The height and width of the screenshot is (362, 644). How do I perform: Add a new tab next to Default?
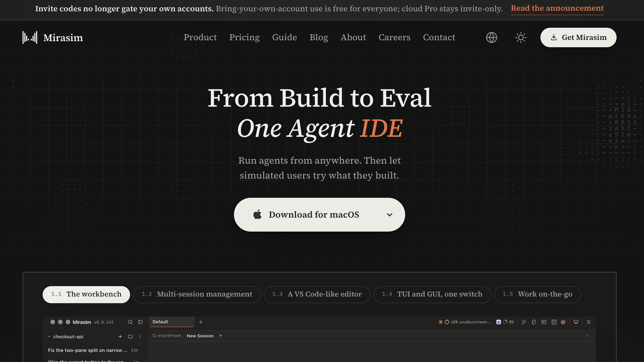pyautogui.click(x=200, y=322)
